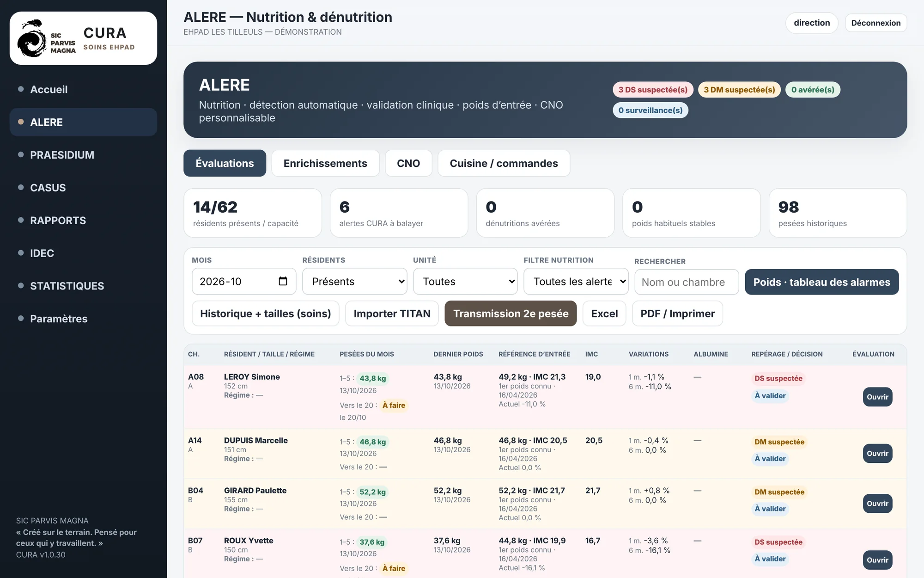Click the Déconnexion button

tap(876, 23)
